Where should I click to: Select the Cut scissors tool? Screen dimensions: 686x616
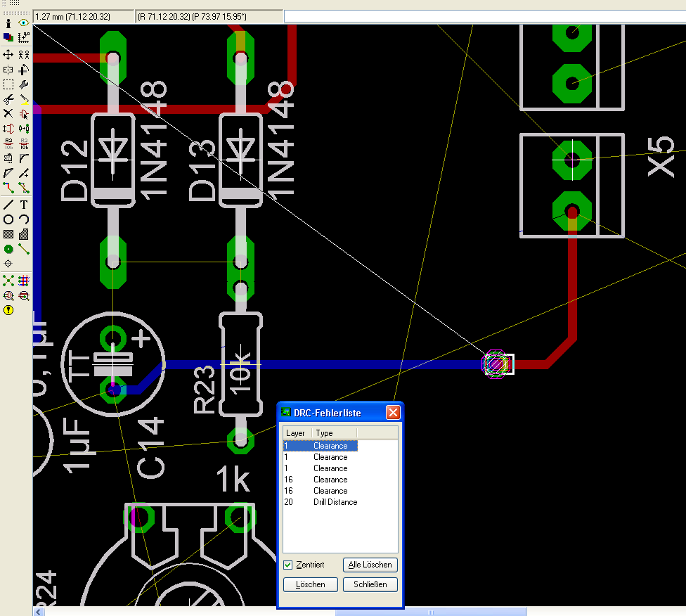click(8, 99)
